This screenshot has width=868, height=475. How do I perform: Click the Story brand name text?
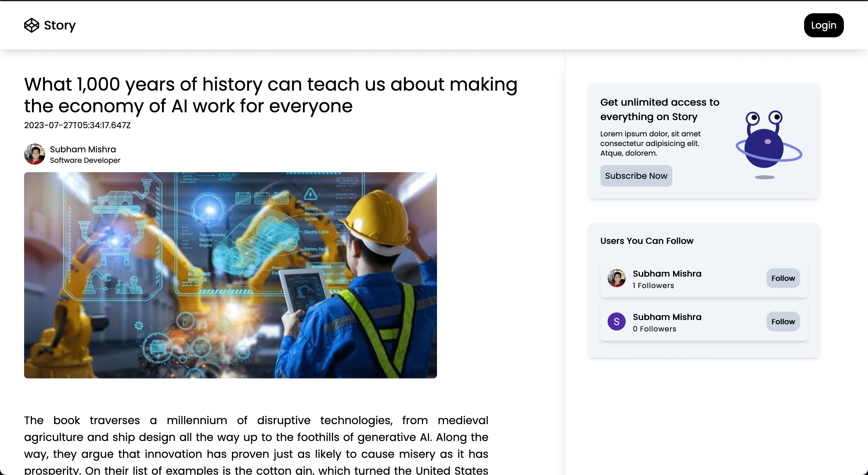pos(60,25)
